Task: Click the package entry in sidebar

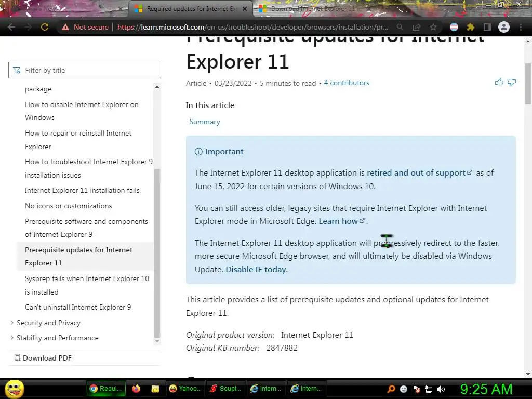Action: pyautogui.click(x=38, y=89)
